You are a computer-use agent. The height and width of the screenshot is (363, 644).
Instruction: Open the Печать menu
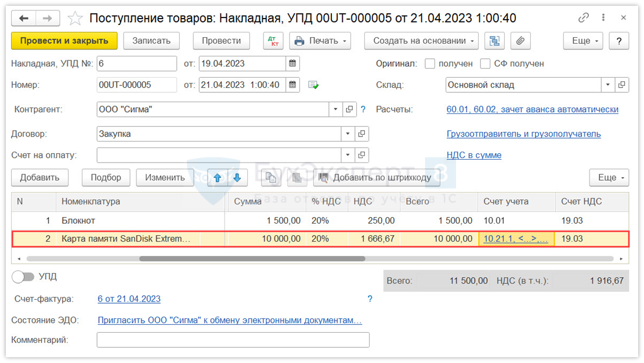[320, 41]
